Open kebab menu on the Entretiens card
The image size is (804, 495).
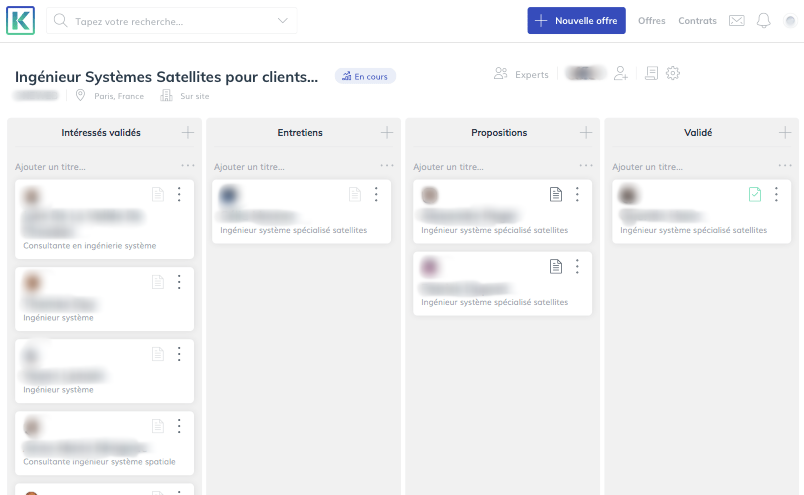(x=376, y=194)
